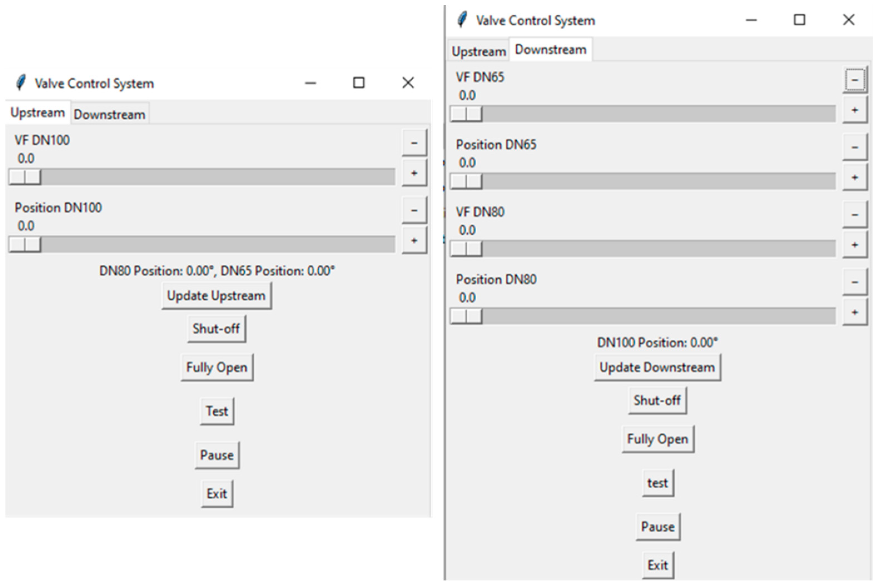Click the minus button for VF DN100
The width and height of the screenshot is (877, 588).
pos(414,142)
